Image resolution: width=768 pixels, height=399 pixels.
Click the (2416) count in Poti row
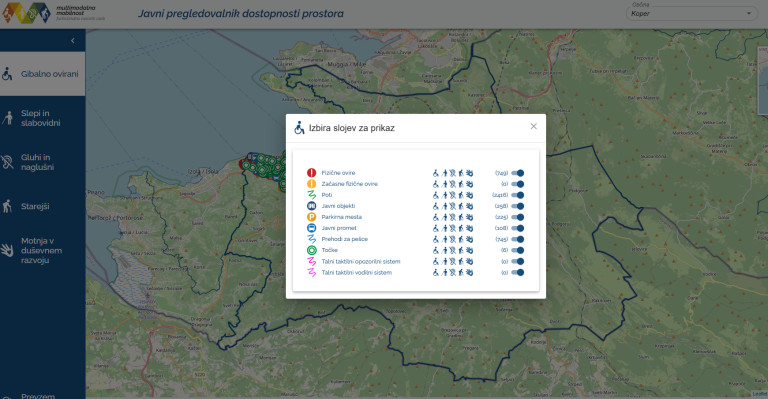coord(500,195)
